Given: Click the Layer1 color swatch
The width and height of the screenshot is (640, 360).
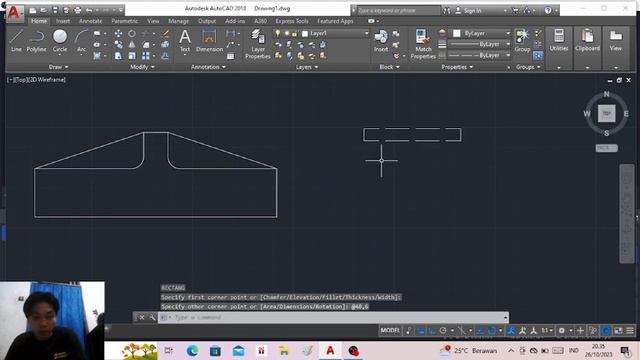Looking at the screenshot, I should [305, 34].
